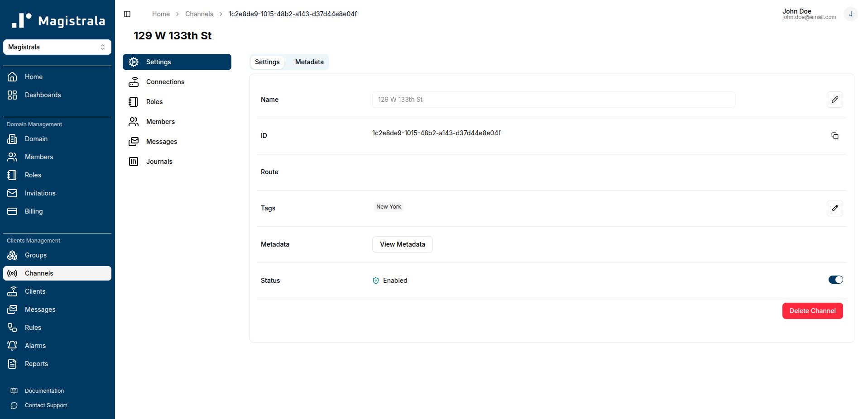Open the Journals section via its icon
The image size is (868, 419).
point(134,162)
